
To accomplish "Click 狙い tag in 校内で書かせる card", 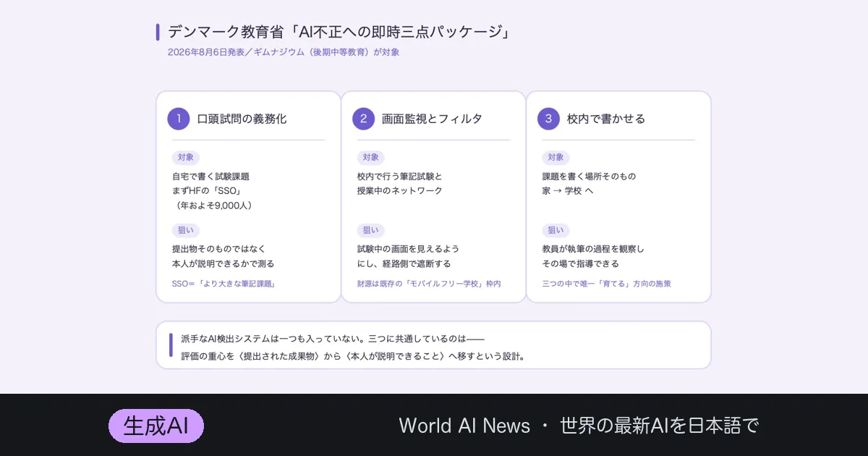I will 556,230.
